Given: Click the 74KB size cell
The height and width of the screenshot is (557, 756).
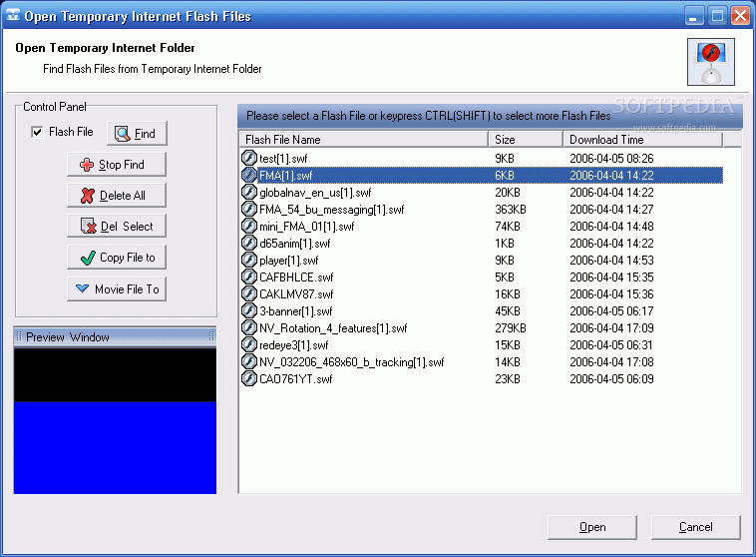Looking at the screenshot, I should [x=508, y=227].
